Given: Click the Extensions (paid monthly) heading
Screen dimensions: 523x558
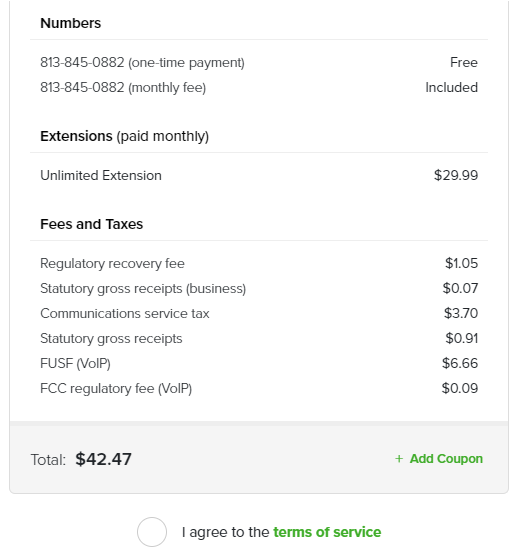Looking at the screenshot, I should 125,136.
